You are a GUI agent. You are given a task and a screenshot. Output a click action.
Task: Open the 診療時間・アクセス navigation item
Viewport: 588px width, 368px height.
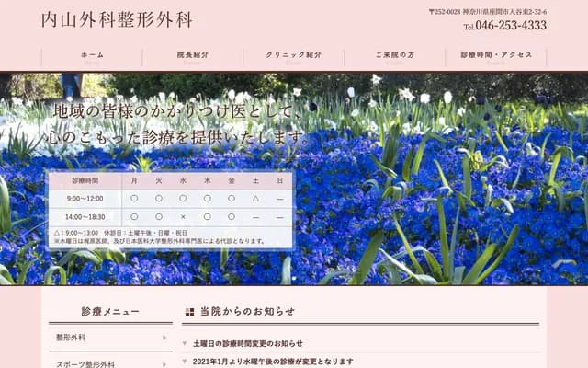(496, 57)
